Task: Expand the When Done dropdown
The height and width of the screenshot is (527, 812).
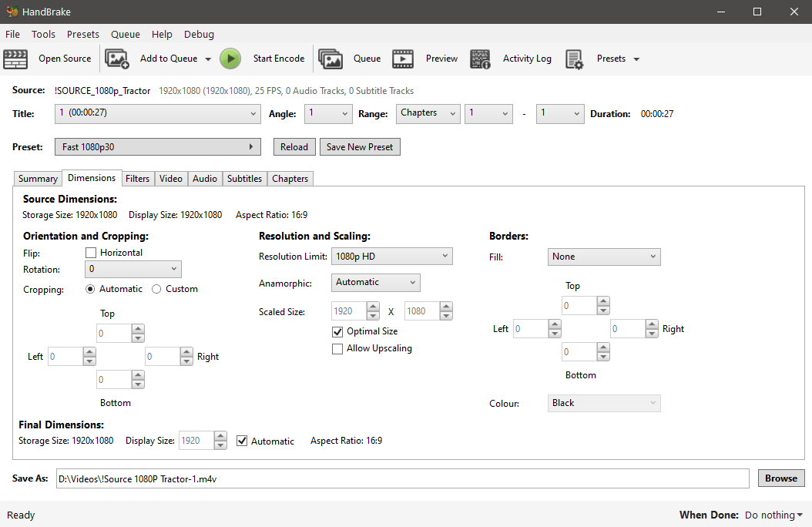Action: tap(773, 515)
